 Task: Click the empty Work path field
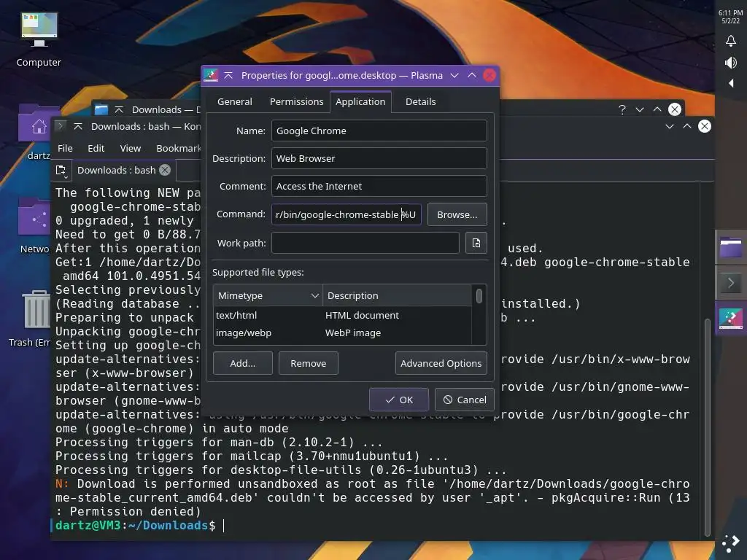(365, 243)
